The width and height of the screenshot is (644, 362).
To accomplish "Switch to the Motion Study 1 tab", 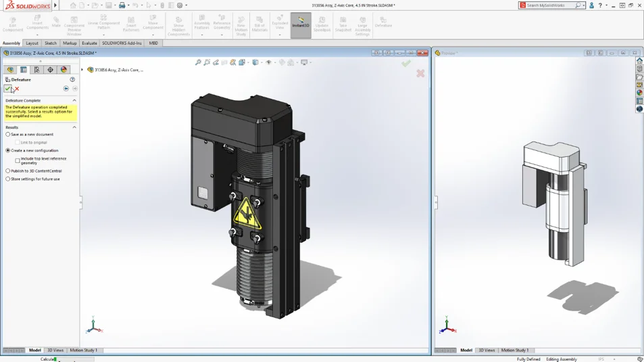I will [x=84, y=350].
